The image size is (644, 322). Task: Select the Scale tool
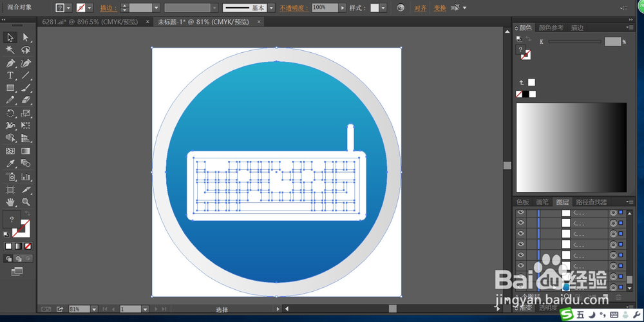(x=26, y=113)
